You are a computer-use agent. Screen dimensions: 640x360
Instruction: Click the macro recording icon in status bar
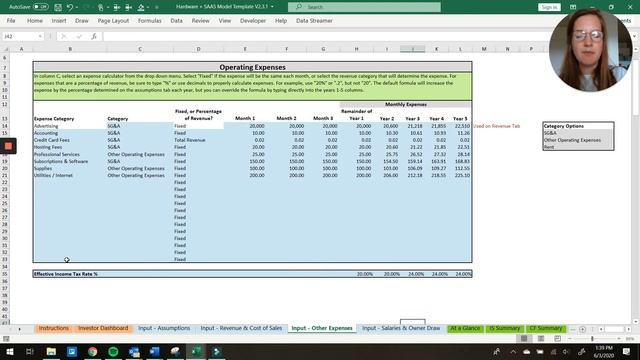(x=6, y=339)
